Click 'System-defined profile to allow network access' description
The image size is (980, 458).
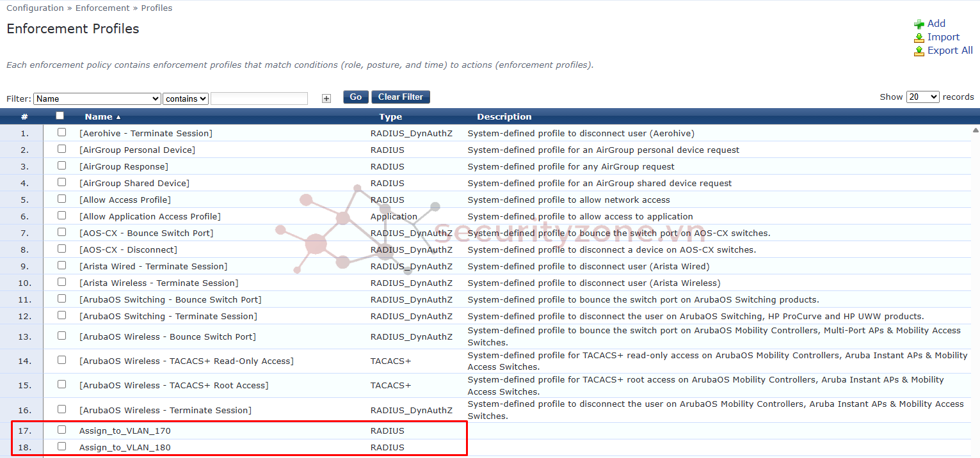(568, 200)
